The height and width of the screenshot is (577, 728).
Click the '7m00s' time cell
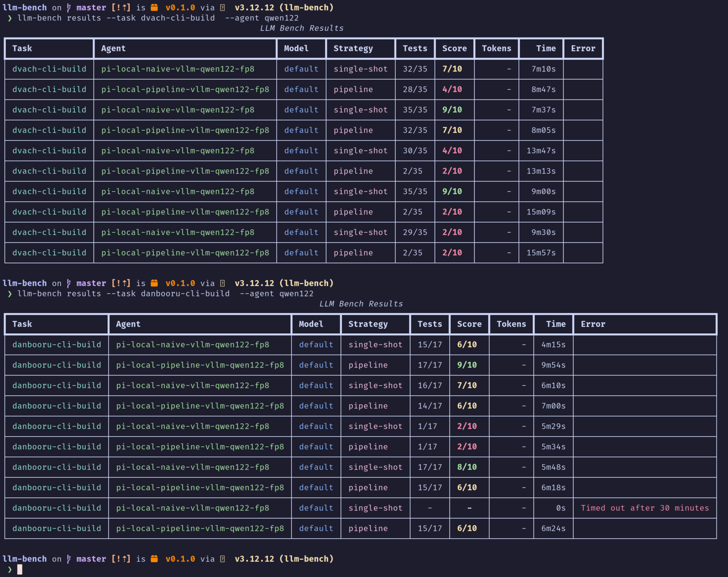click(x=554, y=406)
